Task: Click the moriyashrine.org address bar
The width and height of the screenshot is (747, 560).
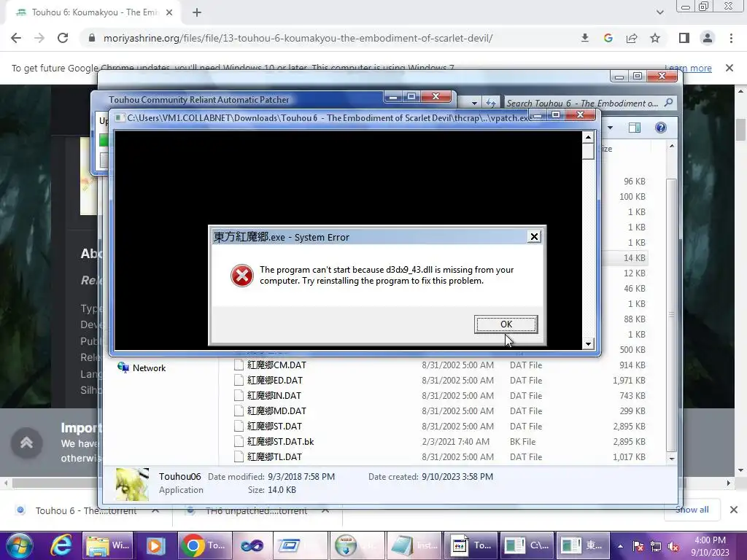Action: (298, 38)
